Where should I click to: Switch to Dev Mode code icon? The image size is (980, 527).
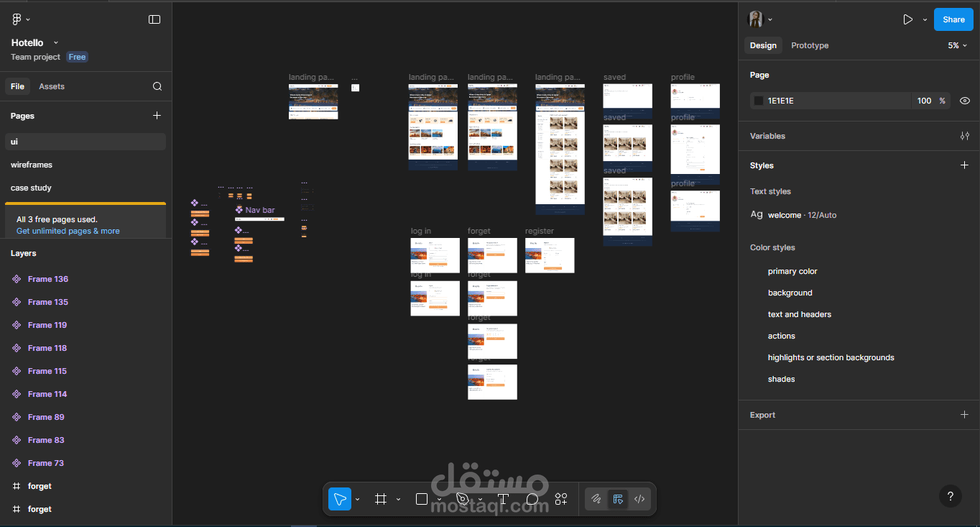click(x=639, y=499)
